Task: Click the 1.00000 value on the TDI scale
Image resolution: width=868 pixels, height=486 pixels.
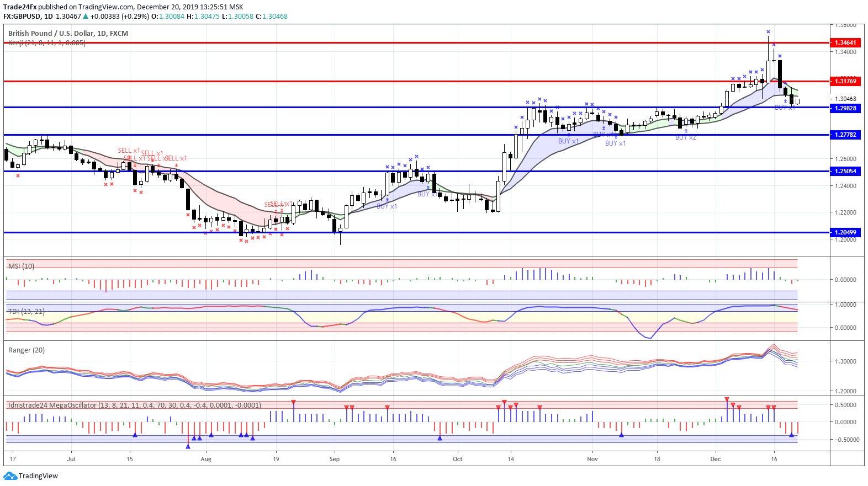Action: (x=845, y=305)
